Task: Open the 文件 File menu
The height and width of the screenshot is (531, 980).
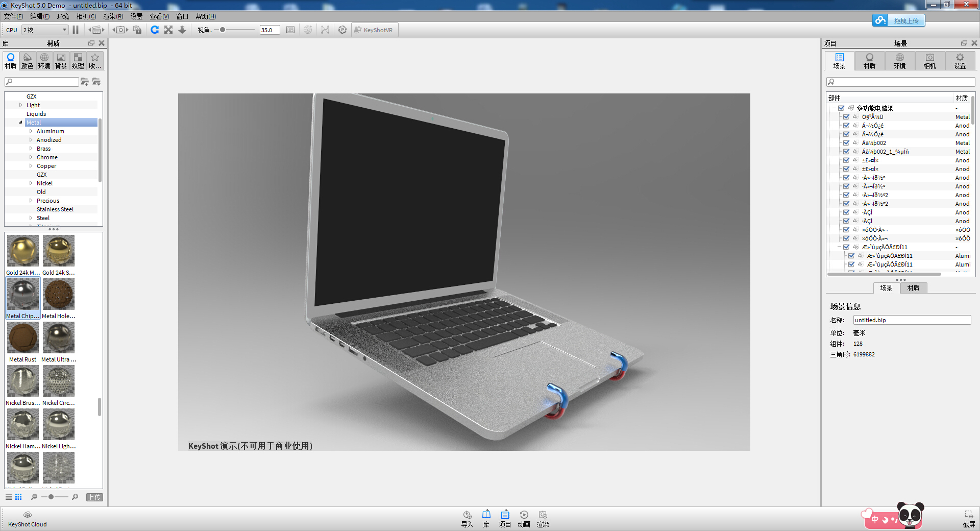Action: 13,16
